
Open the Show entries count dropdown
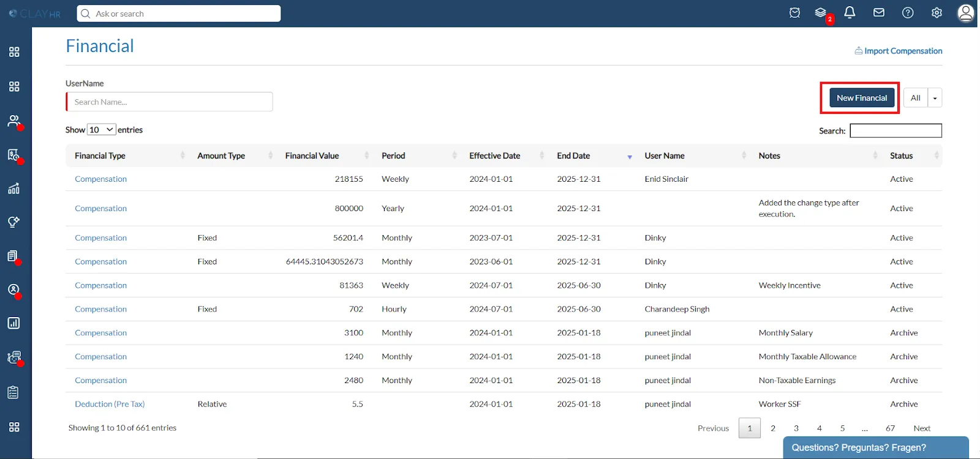point(101,130)
